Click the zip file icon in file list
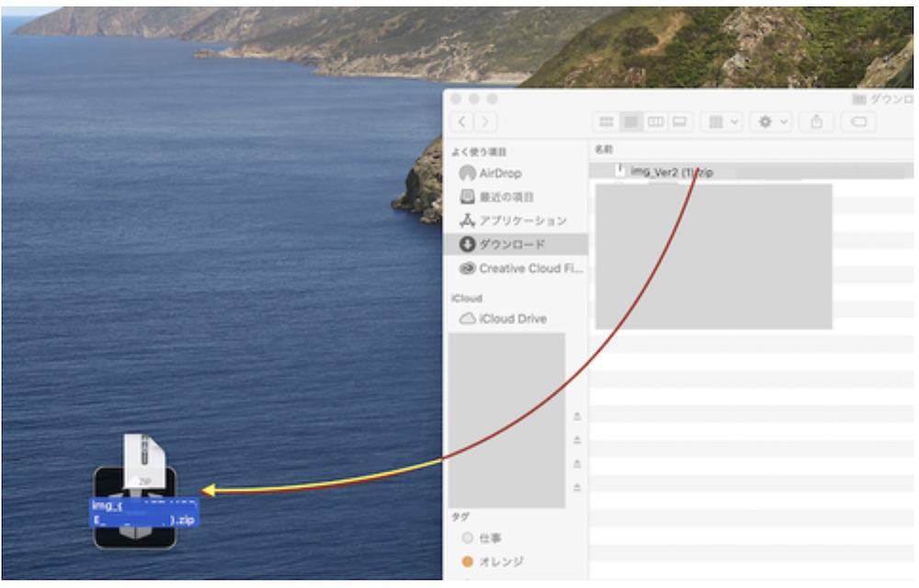This screenshot has width=919, height=588. click(x=620, y=171)
